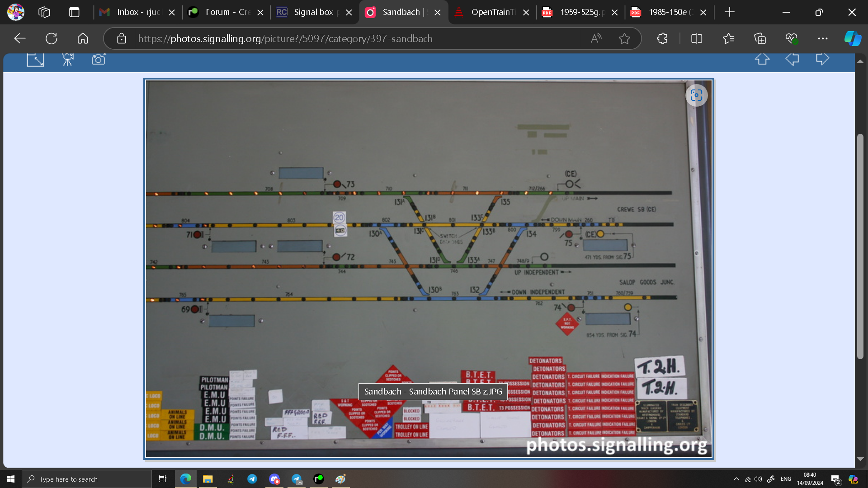Image resolution: width=868 pixels, height=488 pixels.
Task: Open the Workspaces icon
Action: pyautogui.click(x=44, y=12)
